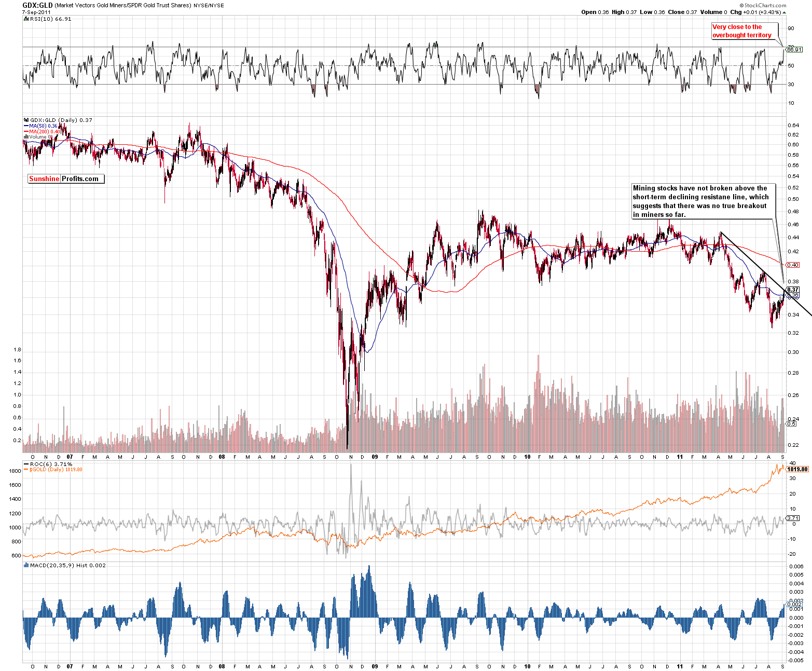Click the GDX:GLD (Daily) candlestick legend icon
812x671 pixels.
point(26,120)
